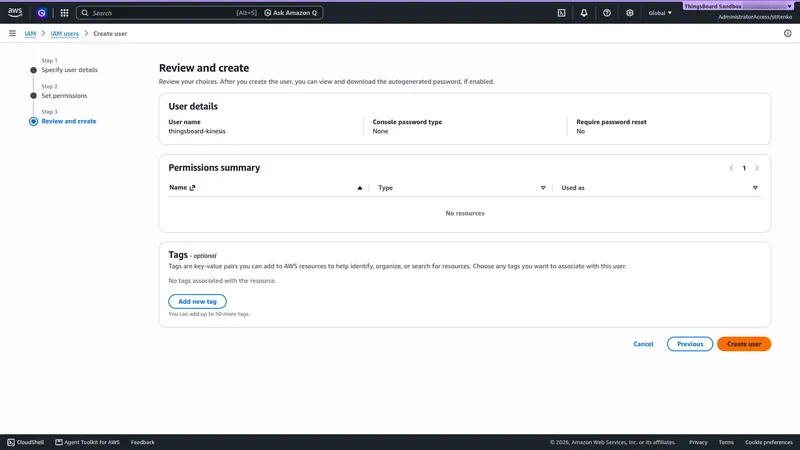The image size is (800, 450).
Task: Open the help question mark icon
Action: pyautogui.click(x=607, y=13)
